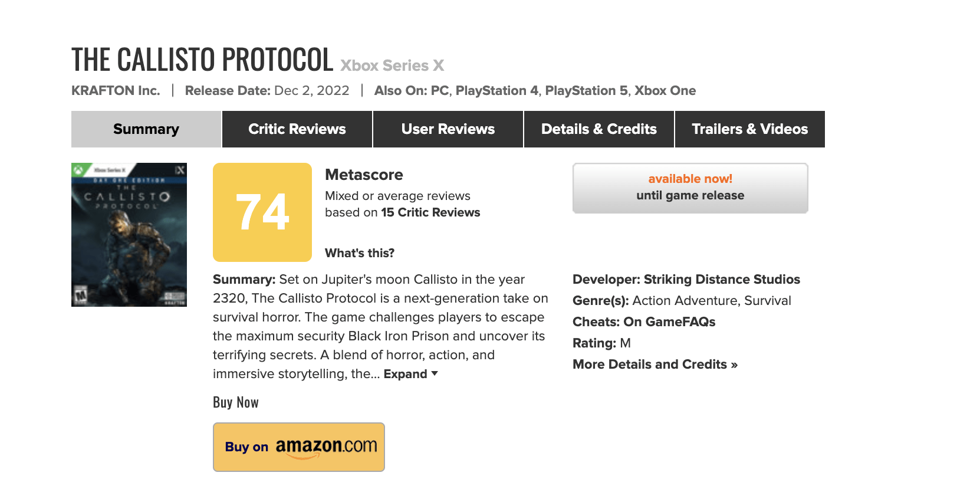This screenshot has width=980, height=479.
Task: Click the Callisto Protocol cover art
Action: [129, 234]
